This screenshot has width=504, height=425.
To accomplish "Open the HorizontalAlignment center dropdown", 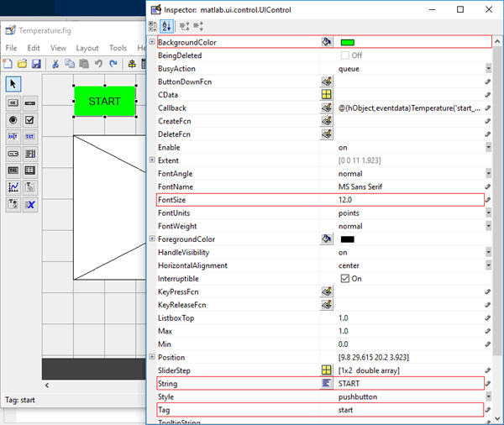I will pyautogui.click(x=488, y=265).
